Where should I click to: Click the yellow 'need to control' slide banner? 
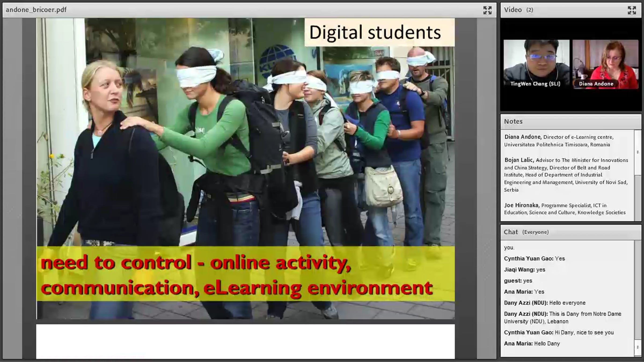click(x=245, y=274)
